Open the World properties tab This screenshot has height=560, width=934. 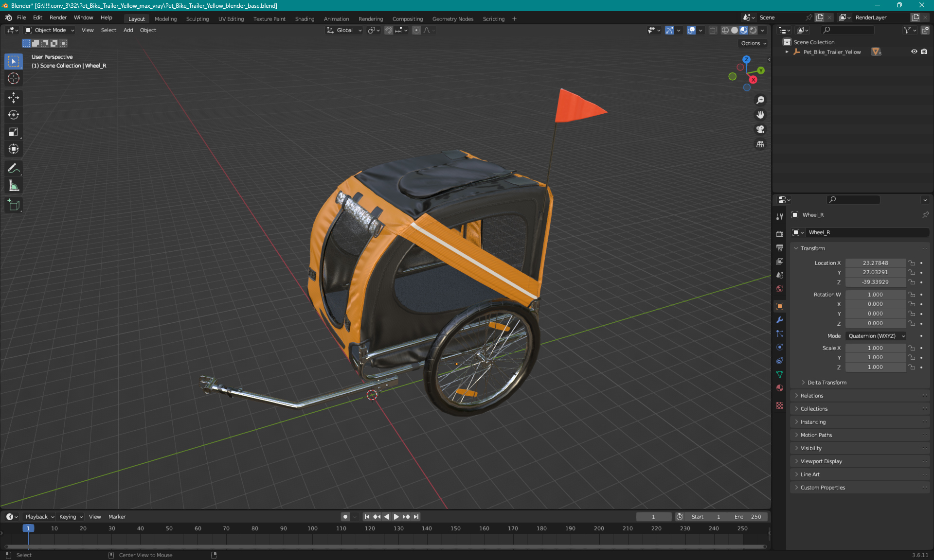pyautogui.click(x=780, y=289)
